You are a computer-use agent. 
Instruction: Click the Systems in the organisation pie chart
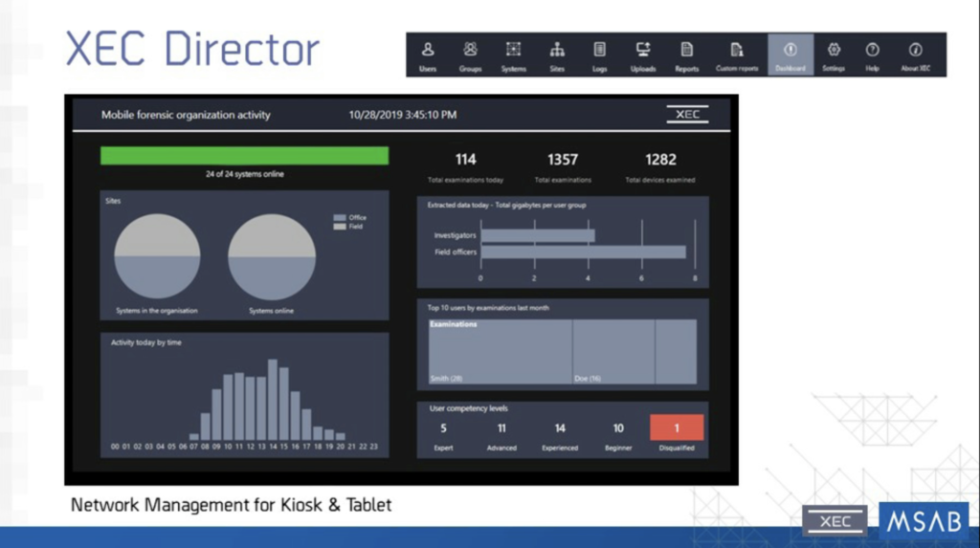[157, 256]
